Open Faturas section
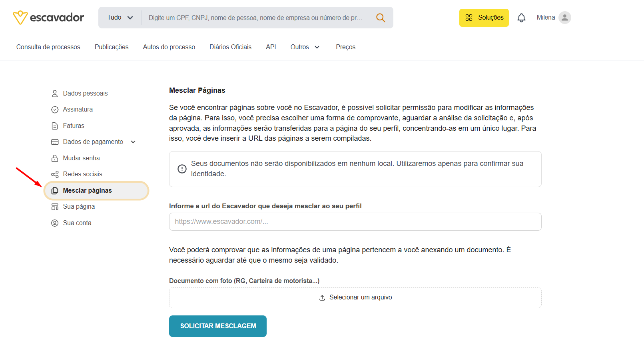The height and width of the screenshot is (339, 644). [x=74, y=126]
